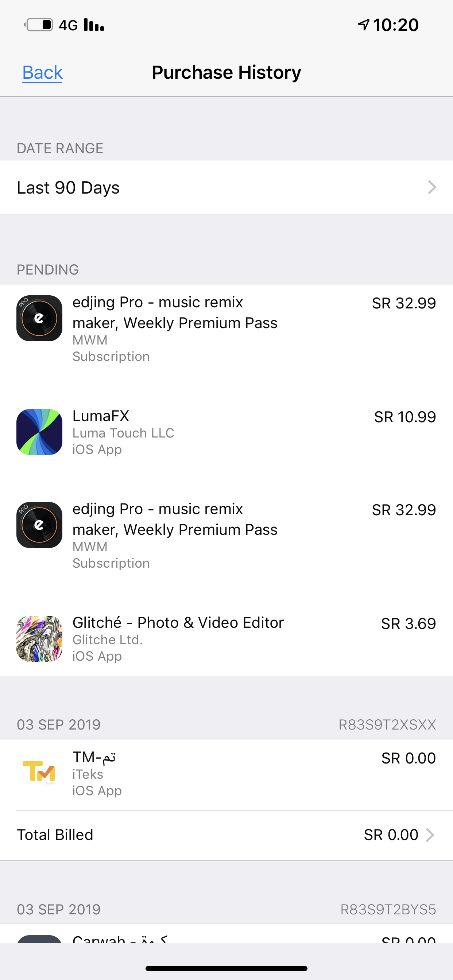Screen dimensions: 453x980
Task: Tap order ID R83S9T2BYS5
Action: (388, 910)
